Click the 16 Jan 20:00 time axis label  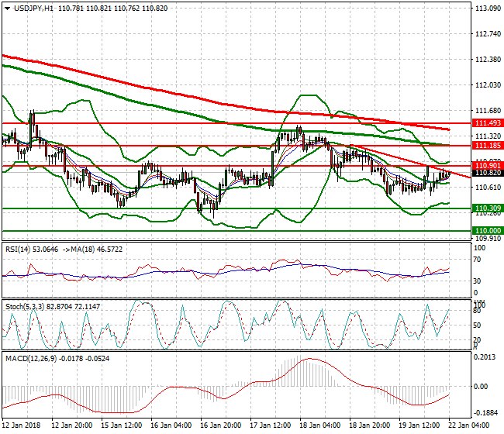[220, 425]
